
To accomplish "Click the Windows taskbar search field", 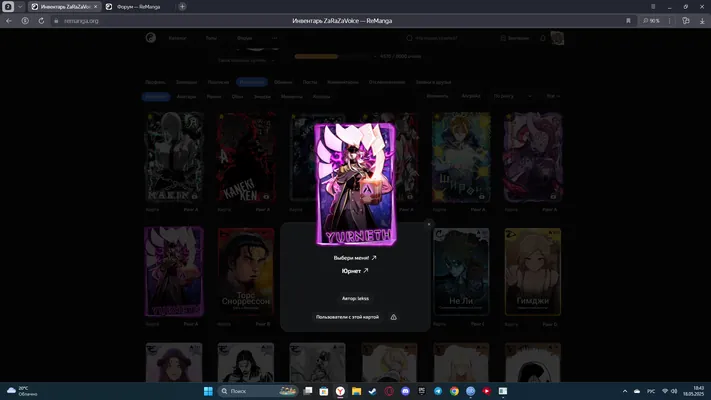I will point(258,391).
